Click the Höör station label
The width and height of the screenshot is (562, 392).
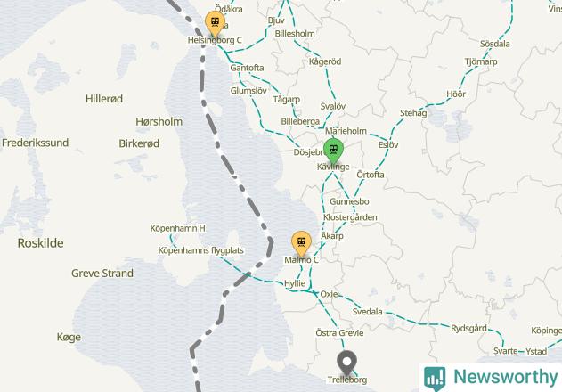pos(456,94)
